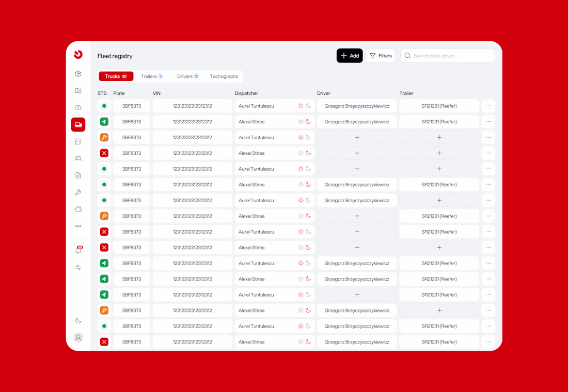Click the Plate column header

119,93
